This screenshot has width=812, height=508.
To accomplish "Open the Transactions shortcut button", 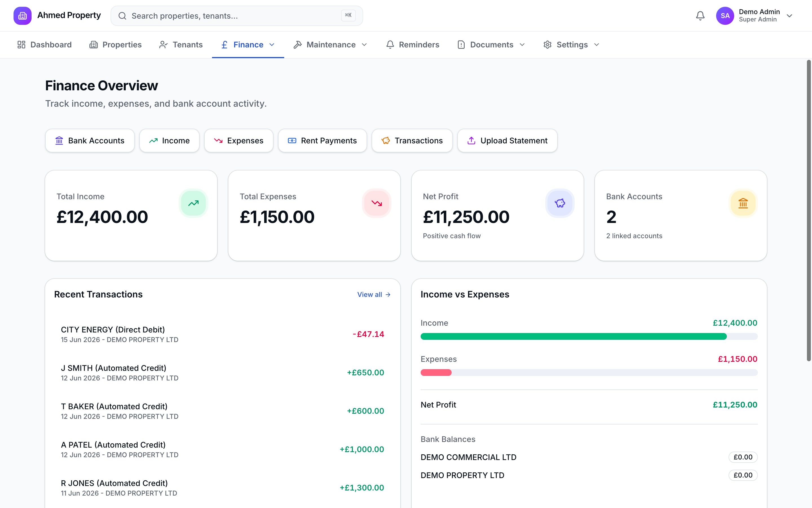I will [412, 141].
